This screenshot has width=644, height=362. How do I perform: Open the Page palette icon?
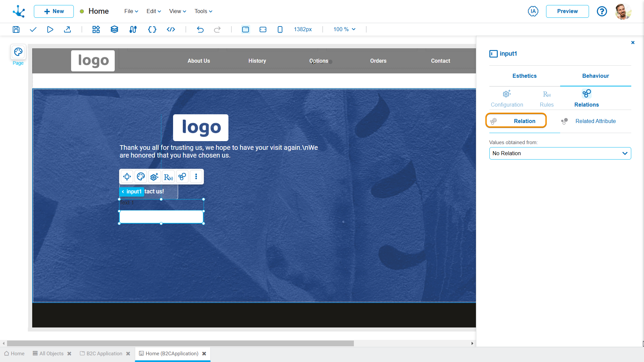[x=18, y=52]
